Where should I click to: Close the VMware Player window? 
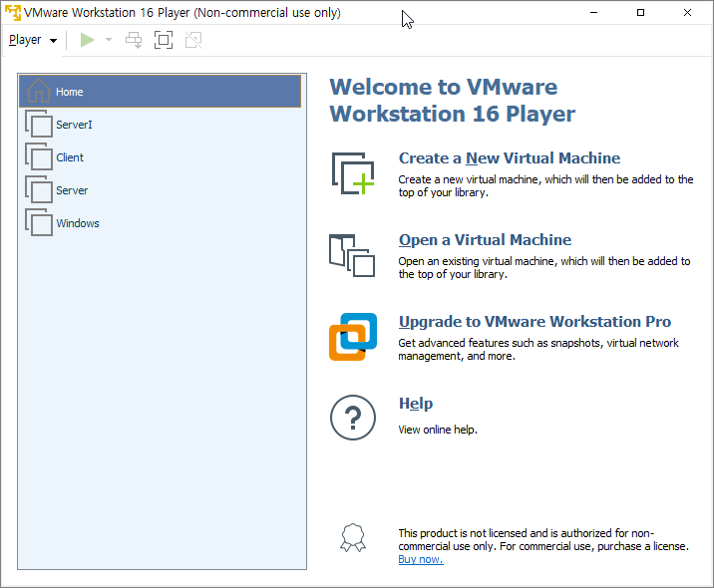pyautogui.click(x=688, y=12)
